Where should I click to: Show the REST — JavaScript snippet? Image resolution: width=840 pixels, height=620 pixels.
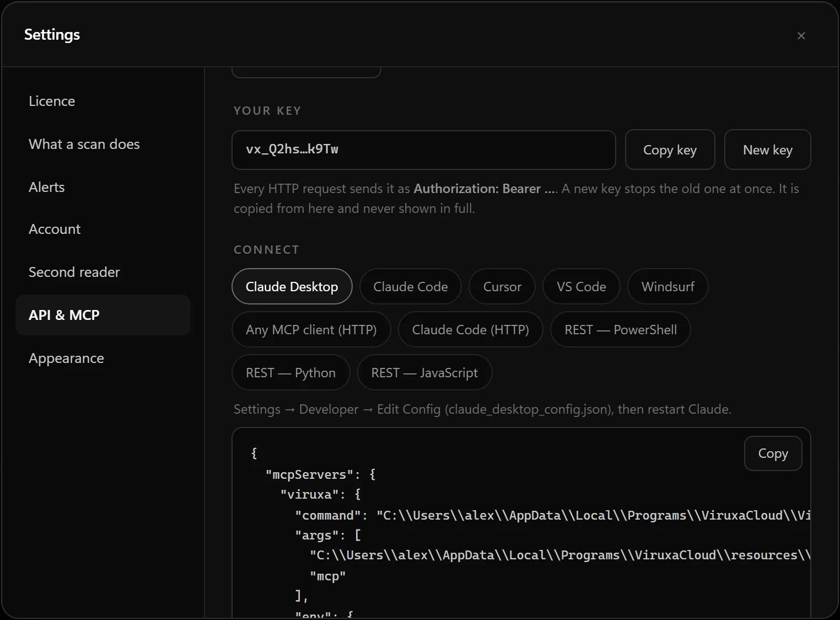[425, 372]
